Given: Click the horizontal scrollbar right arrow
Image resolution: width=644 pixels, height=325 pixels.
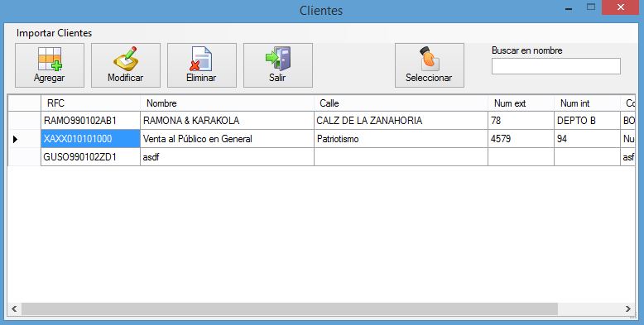Looking at the screenshot, I should coord(628,309).
